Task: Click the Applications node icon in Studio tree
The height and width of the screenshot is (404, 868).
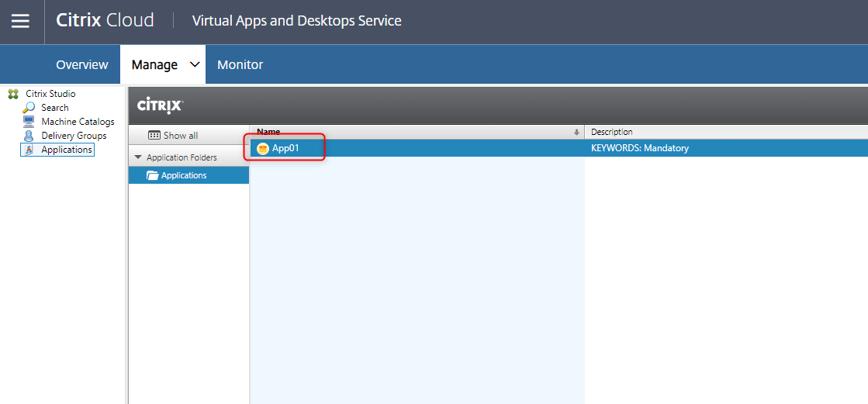Action: click(29, 150)
